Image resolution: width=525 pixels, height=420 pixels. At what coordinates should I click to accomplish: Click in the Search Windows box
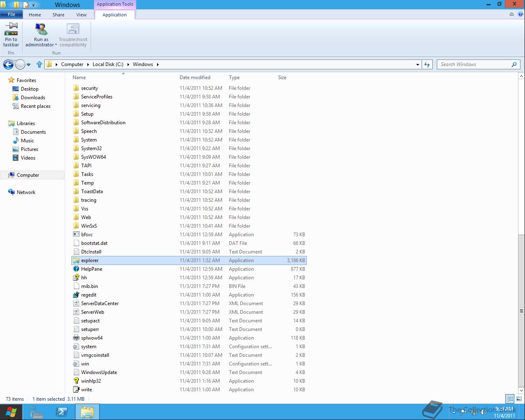point(474,64)
